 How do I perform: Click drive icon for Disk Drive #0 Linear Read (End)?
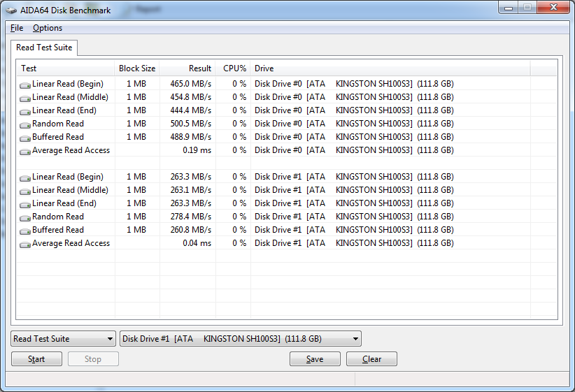click(x=25, y=111)
